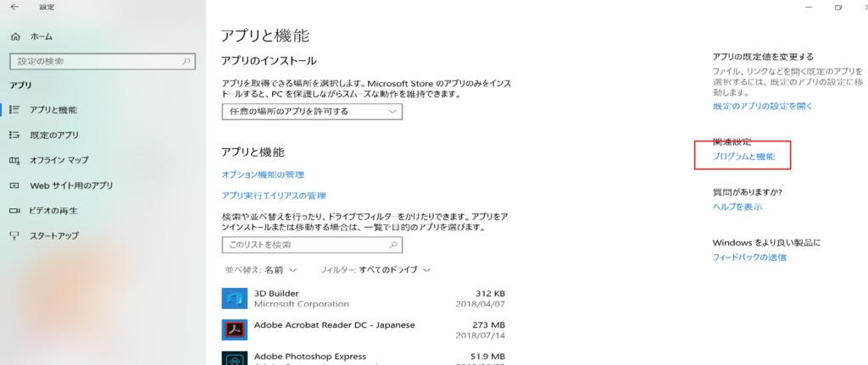Open プログラムと機能 link
This screenshot has height=365, width=868.
[743, 157]
